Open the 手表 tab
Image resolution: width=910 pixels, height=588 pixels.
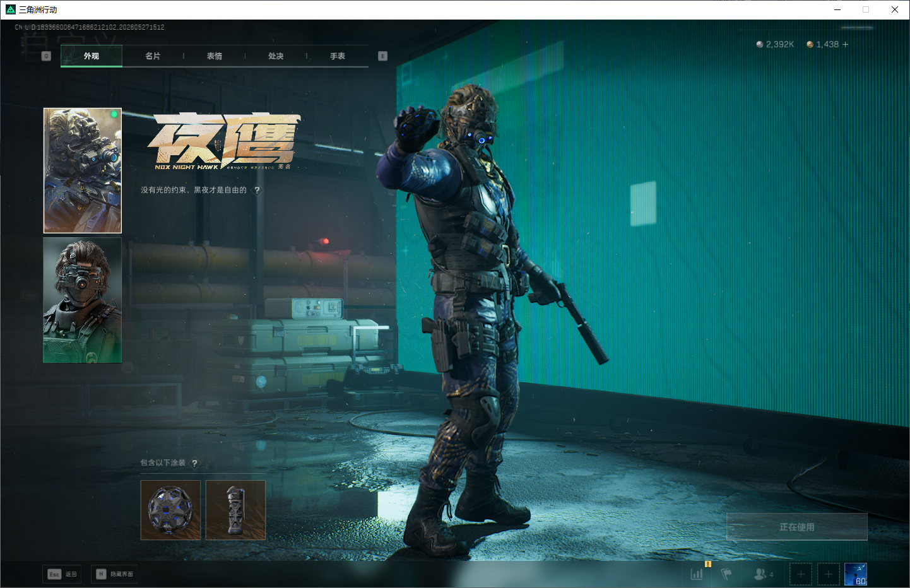(x=338, y=56)
